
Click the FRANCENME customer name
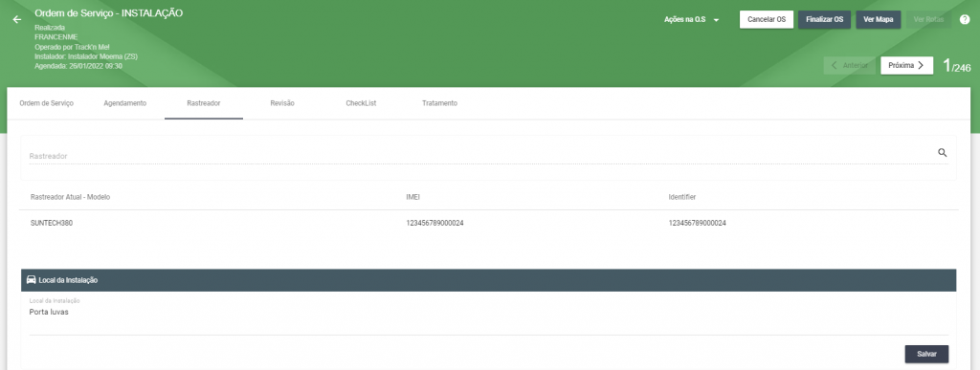[x=56, y=37]
